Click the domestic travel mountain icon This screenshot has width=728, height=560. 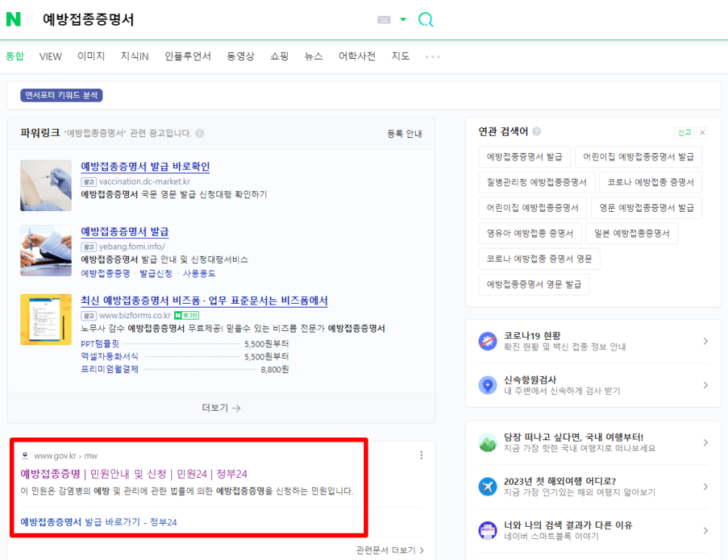coord(488,442)
